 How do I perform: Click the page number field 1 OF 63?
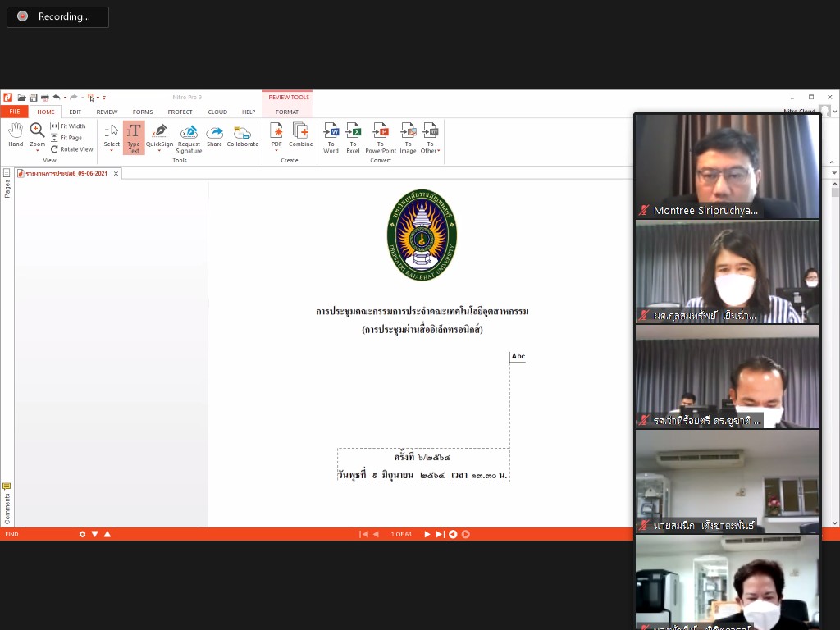[401, 534]
